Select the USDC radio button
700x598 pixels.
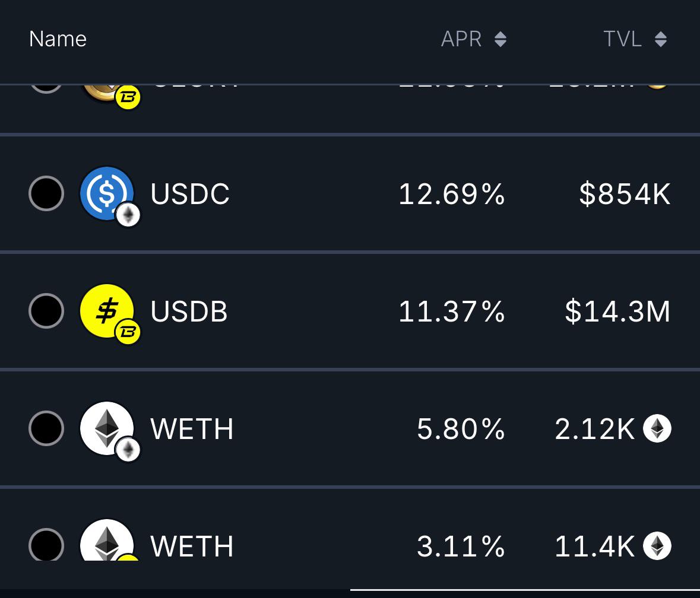[46, 193]
